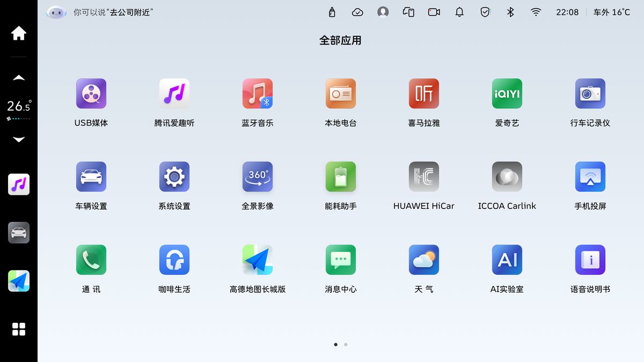Open the 能耗助手 energy assistant
644x362 pixels.
(341, 177)
